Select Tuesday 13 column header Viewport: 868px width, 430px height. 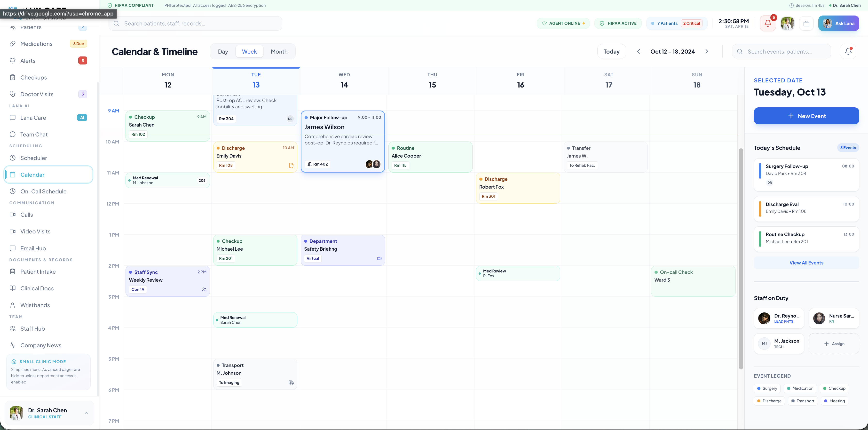coord(256,81)
